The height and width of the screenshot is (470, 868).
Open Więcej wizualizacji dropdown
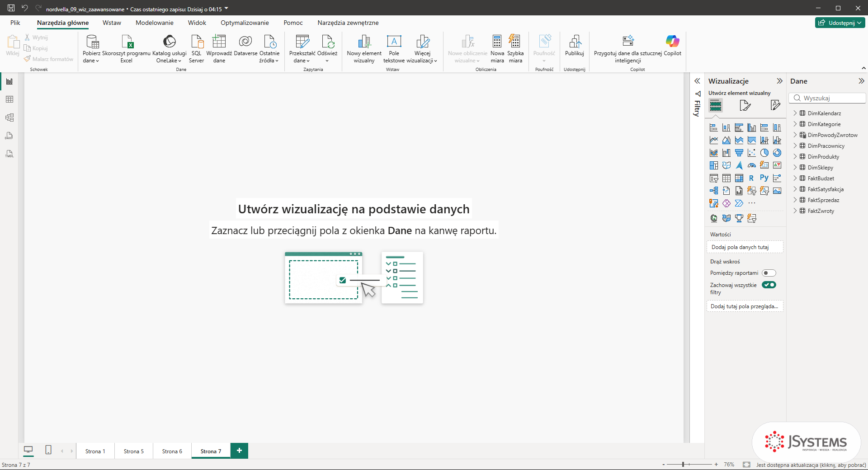tap(422, 49)
